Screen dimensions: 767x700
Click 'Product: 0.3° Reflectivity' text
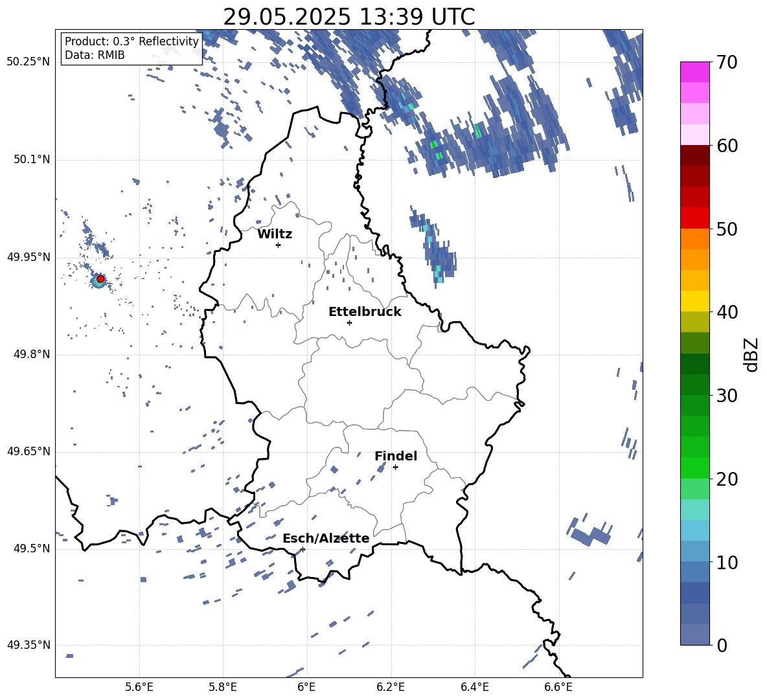pos(132,41)
